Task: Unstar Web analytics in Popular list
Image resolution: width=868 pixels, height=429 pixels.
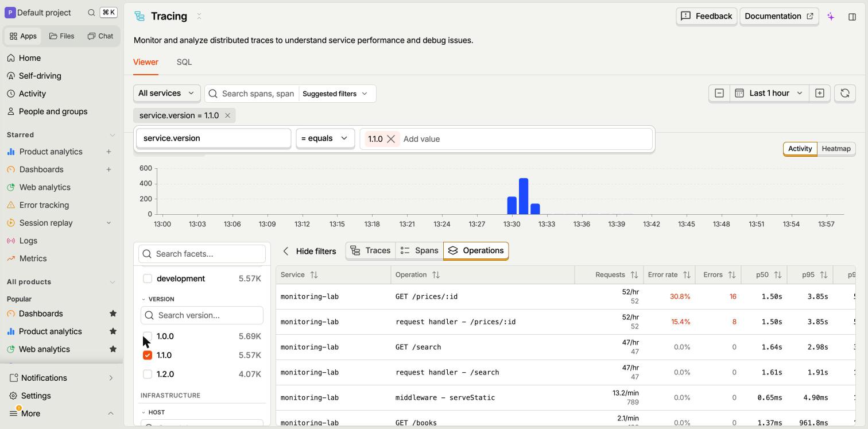Action: pos(113,349)
